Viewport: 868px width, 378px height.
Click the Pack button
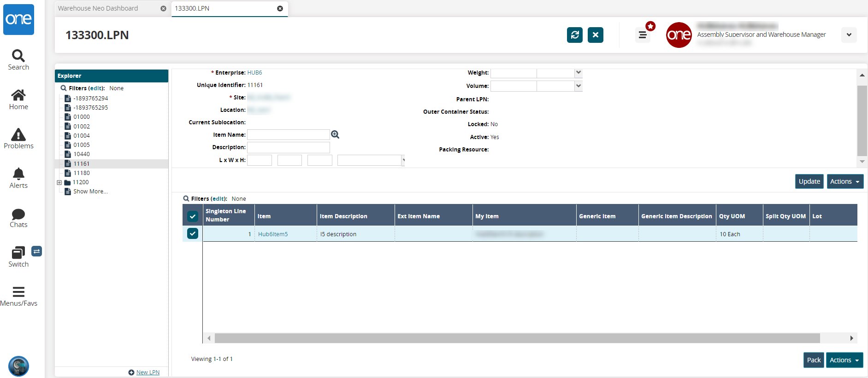point(814,360)
